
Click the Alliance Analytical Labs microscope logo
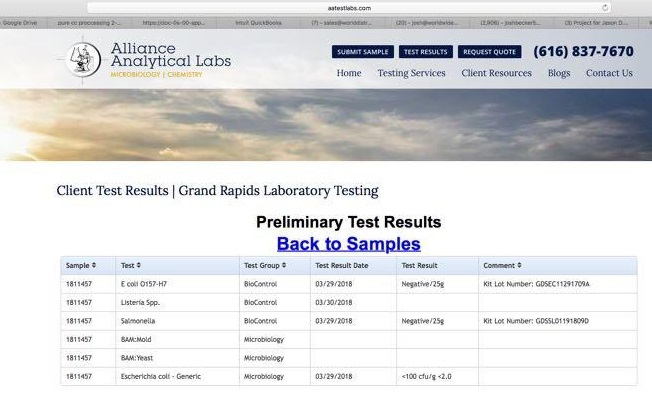(82, 59)
